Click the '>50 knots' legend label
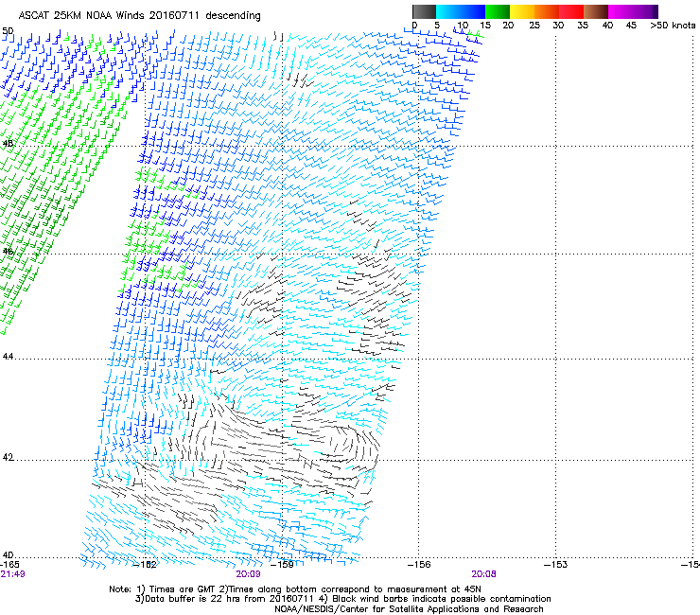Image resolution: width=700 pixels, height=615 pixels. pyautogui.click(x=673, y=26)
